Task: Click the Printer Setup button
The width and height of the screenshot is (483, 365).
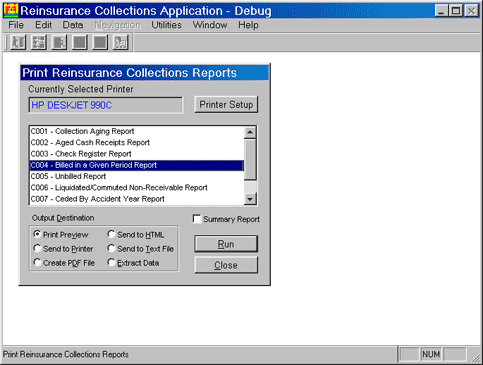Action: click(x=226, y=105)
